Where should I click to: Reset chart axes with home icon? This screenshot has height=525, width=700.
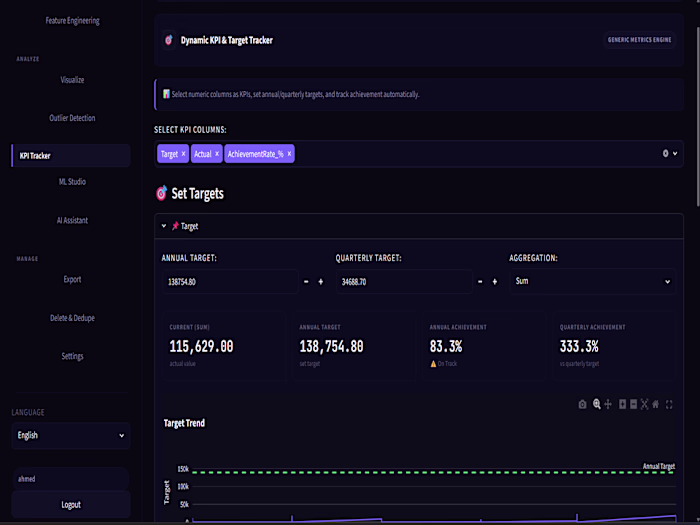tap(655, 404)
